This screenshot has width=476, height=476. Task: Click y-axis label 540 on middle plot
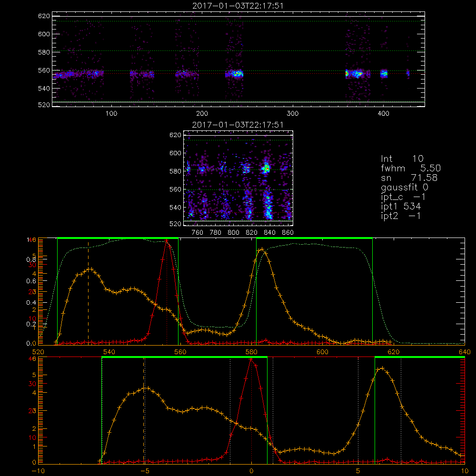click(x=175, y=208)
